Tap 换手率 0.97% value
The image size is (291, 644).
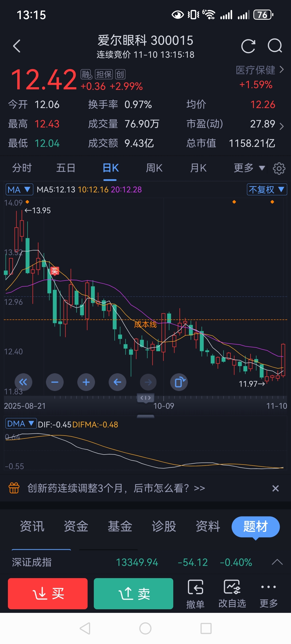click(x=138, y=104)
